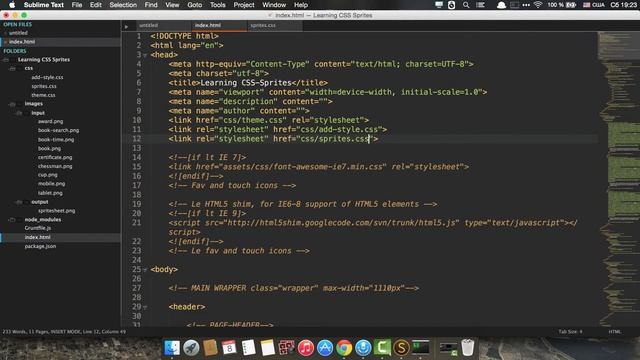The height and width of the screenshot is (360, 640).
Task: Open the Project menu
Action: tap(244, 5)
